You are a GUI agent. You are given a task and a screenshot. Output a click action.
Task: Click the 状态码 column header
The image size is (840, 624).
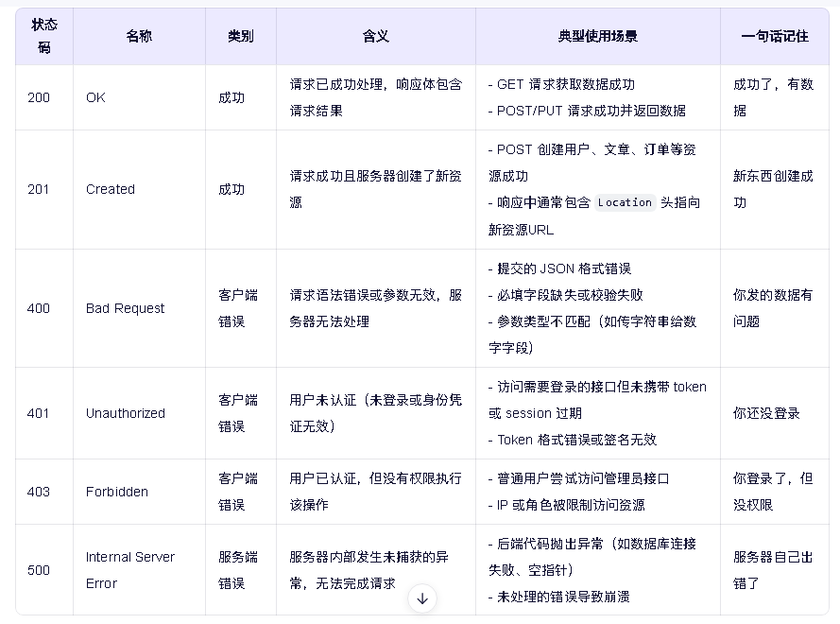pyautogui.click(x=43, y=36)
